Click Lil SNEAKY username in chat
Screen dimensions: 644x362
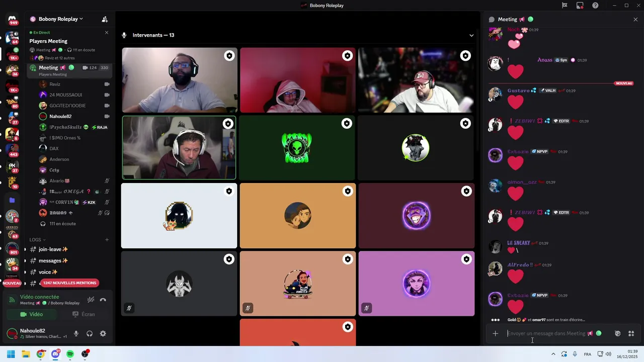click(518, 243)
